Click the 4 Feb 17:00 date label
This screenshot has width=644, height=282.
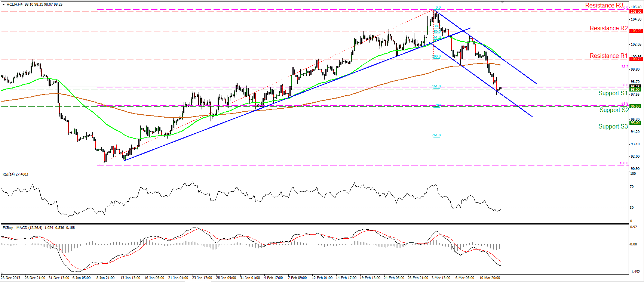pyautogui.click(x=273, y=278)
